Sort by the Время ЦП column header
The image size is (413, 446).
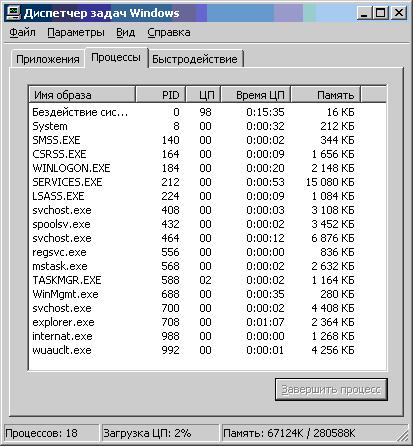(256, 95)
